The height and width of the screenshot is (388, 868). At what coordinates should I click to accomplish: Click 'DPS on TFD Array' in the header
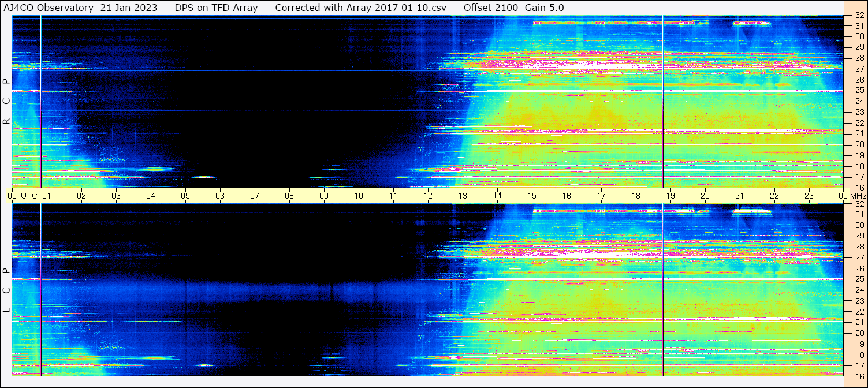coord(216,8)
